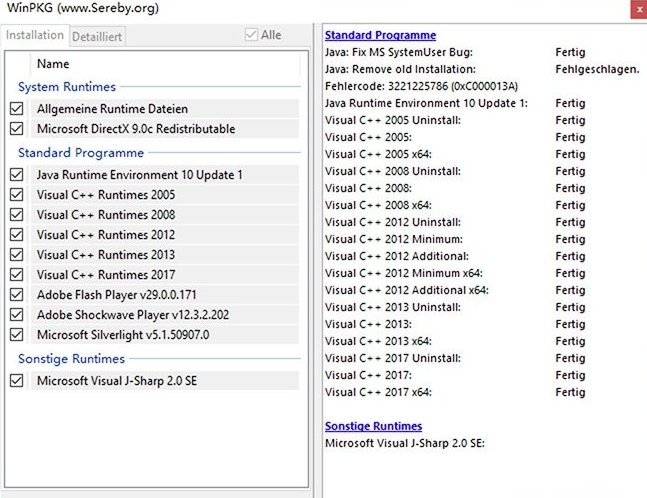Click 'Visual C++ 2008 Uninstall:' log line

pos(393,171)
